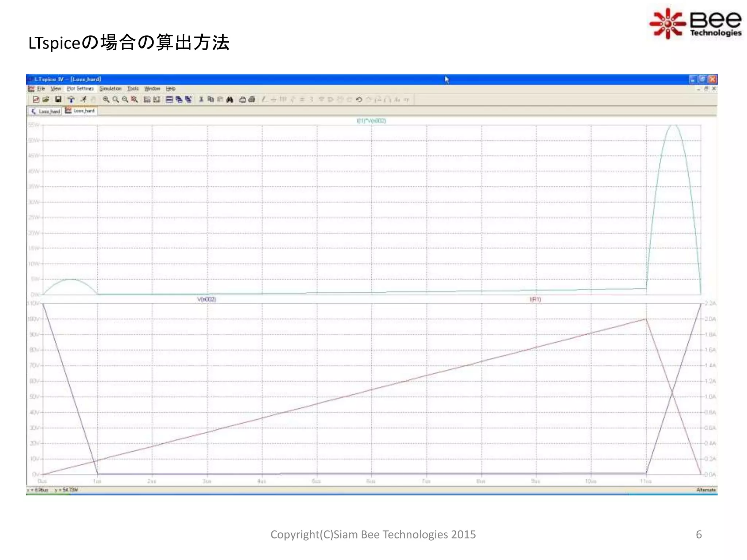
Task: Click the 50V left axis label
Action: [x=34, y=397]
